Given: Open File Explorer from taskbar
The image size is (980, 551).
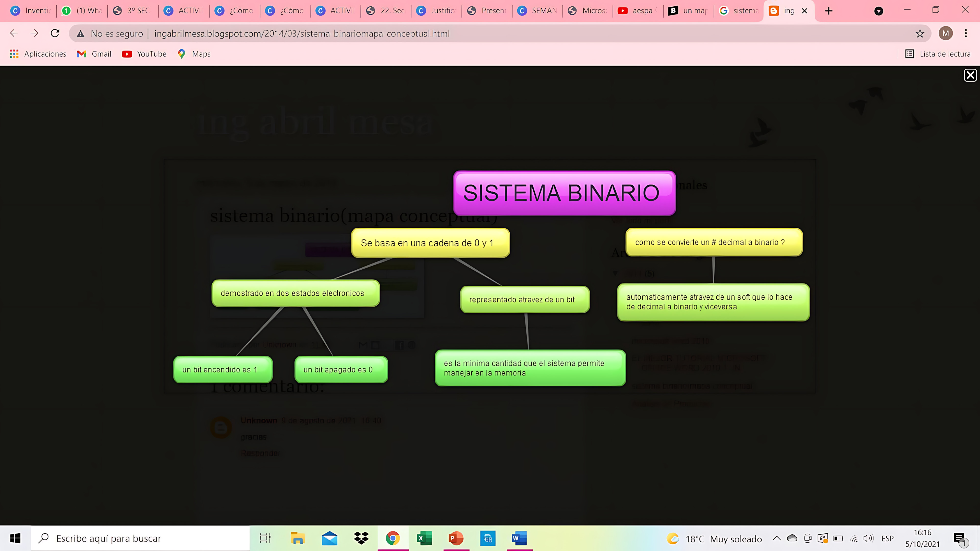Looking at the screenshot, I should pyautogui.click(x=298, y=538).
